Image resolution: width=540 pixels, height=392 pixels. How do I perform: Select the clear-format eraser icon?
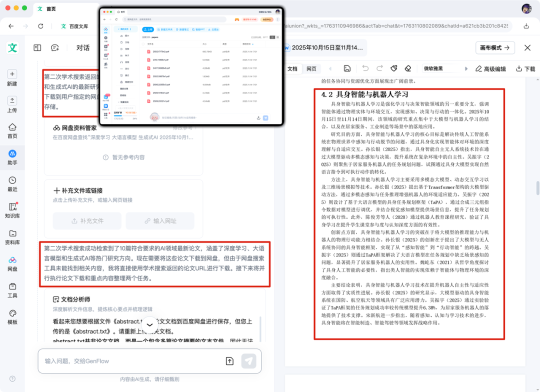tap(408, 68)
